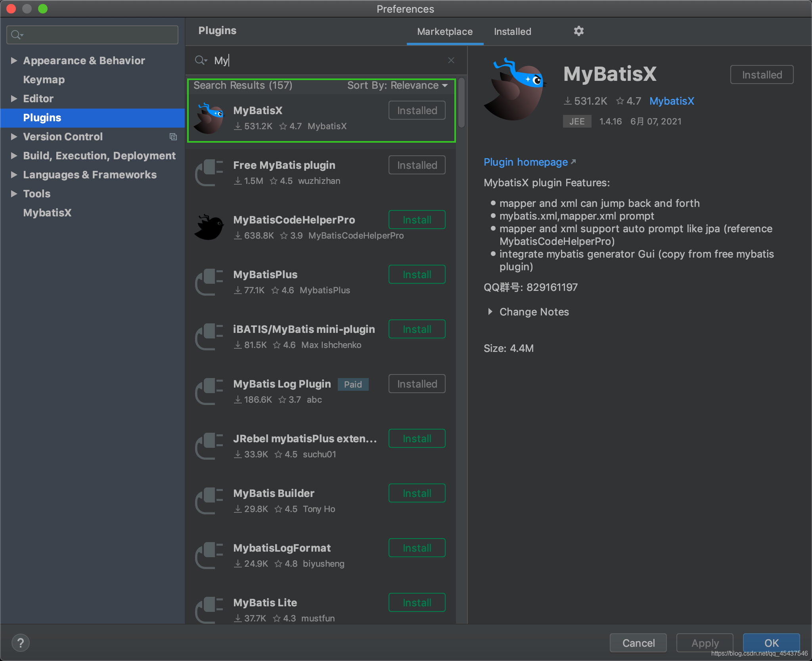Click the MyBatis Builder plugin icon
Viewport: 812px width, 661px height.
(x=209, y=501)
